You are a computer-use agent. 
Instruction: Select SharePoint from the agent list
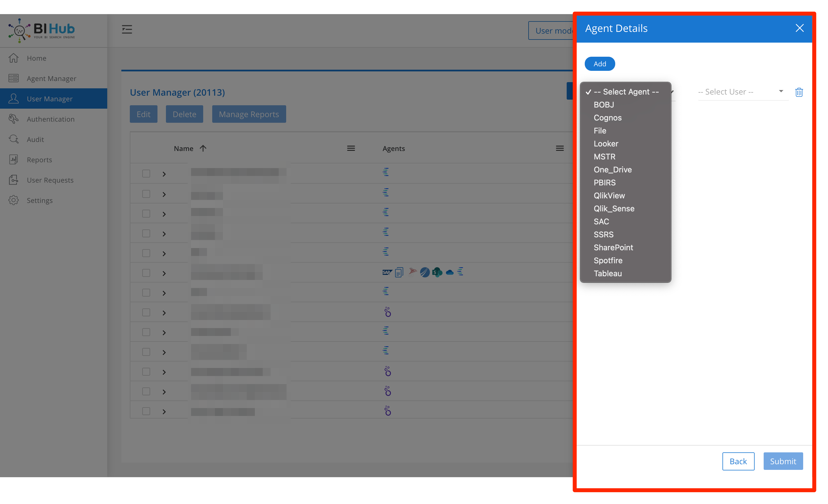coord(625,248)
